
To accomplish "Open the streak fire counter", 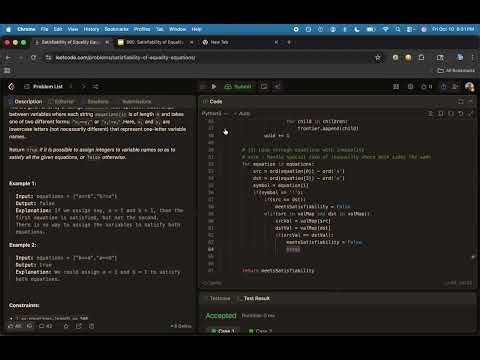I will [426, 87].
